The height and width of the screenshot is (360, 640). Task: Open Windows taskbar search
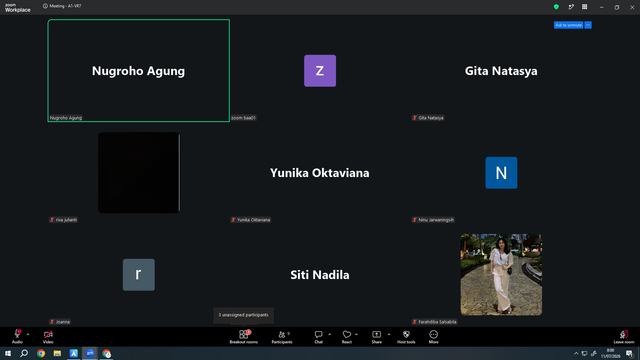[x=24, y=353]
